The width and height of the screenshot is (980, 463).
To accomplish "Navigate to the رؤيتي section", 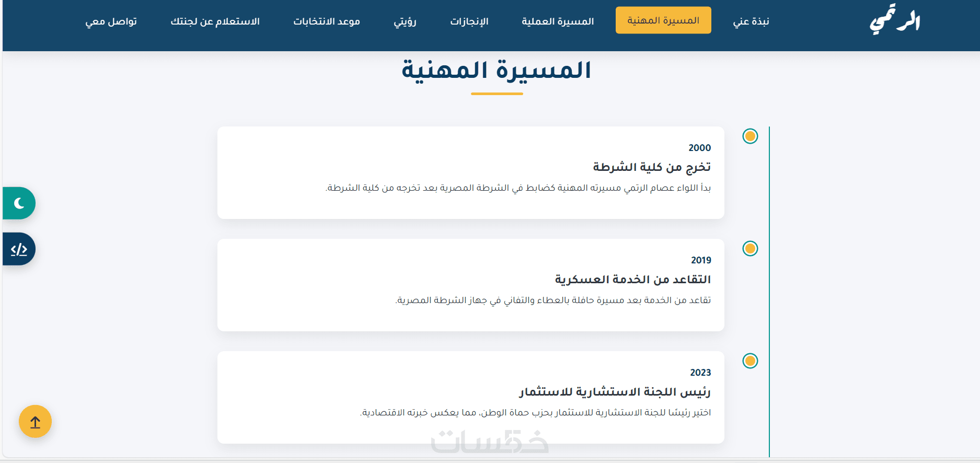I will [405, 21].
